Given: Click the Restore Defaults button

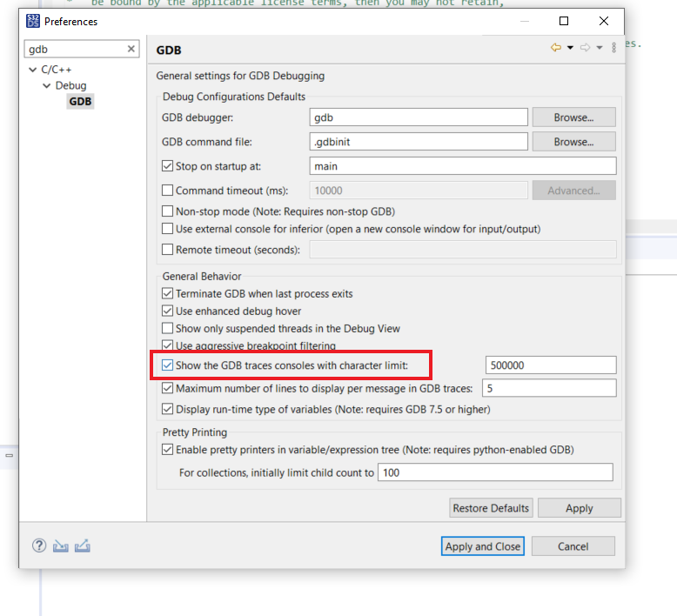Looking at the screenshot, I should click(x=491, y=508).
